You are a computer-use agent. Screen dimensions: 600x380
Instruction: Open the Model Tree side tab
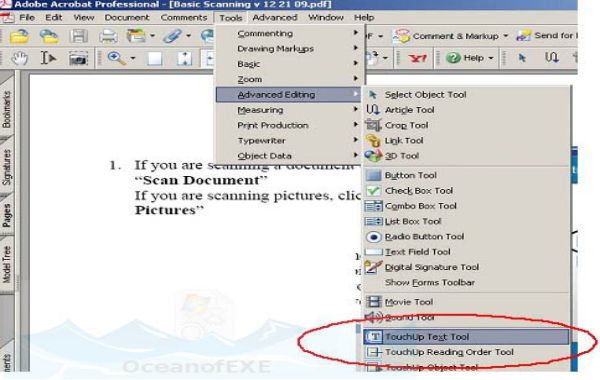7,264
